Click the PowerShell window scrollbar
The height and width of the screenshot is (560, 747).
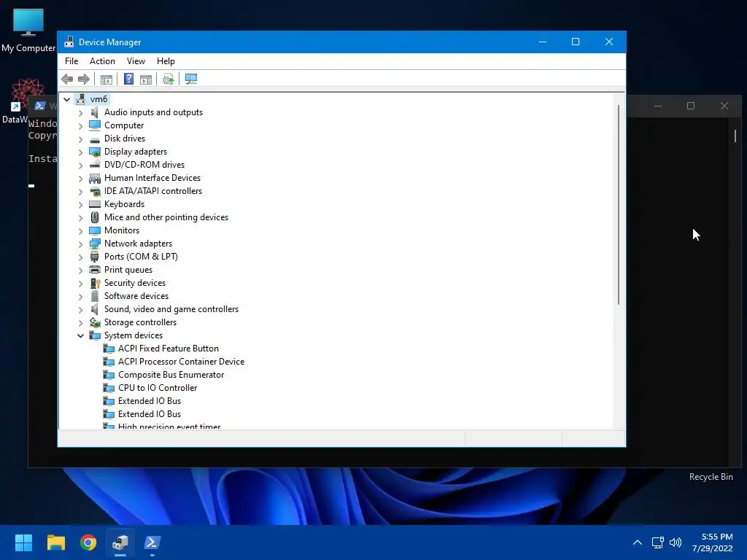click(735, 136)
